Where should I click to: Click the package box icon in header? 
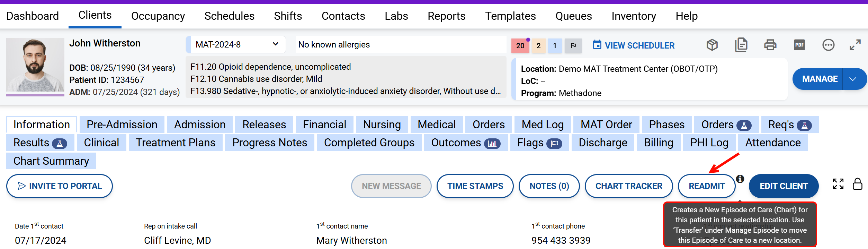click(x=712, y=45)
